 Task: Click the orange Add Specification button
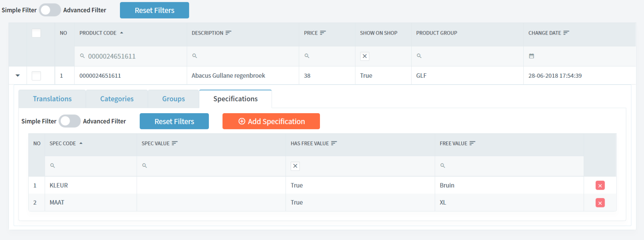tap(271, 121)
